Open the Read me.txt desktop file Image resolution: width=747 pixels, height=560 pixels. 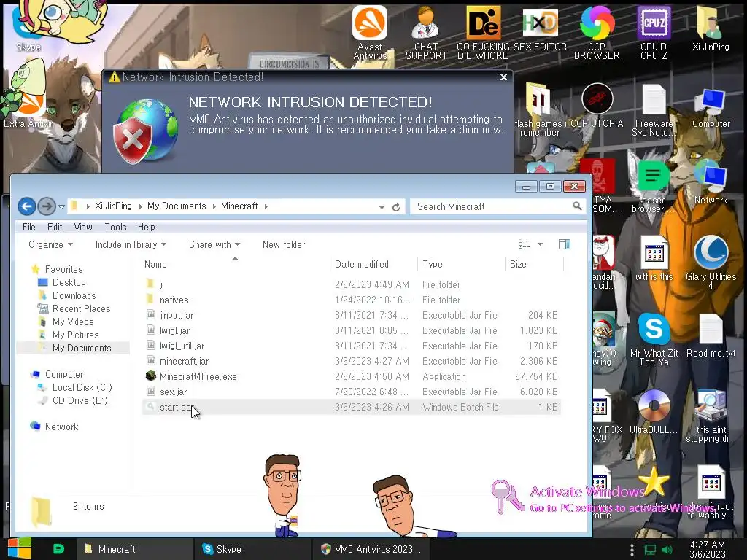711,336
